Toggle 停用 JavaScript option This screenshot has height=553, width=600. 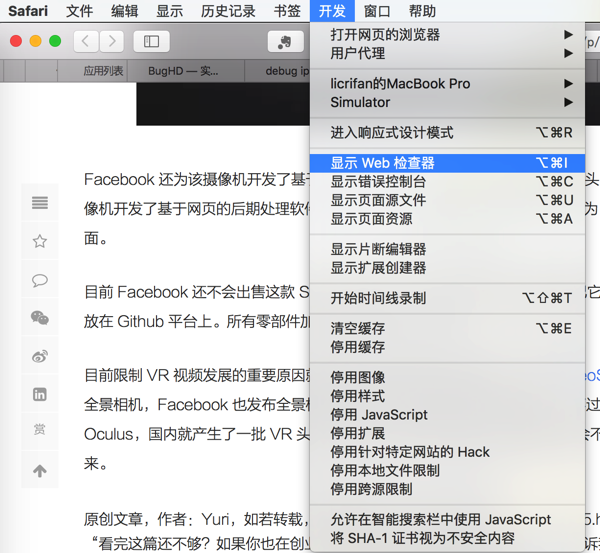point(447,414)
